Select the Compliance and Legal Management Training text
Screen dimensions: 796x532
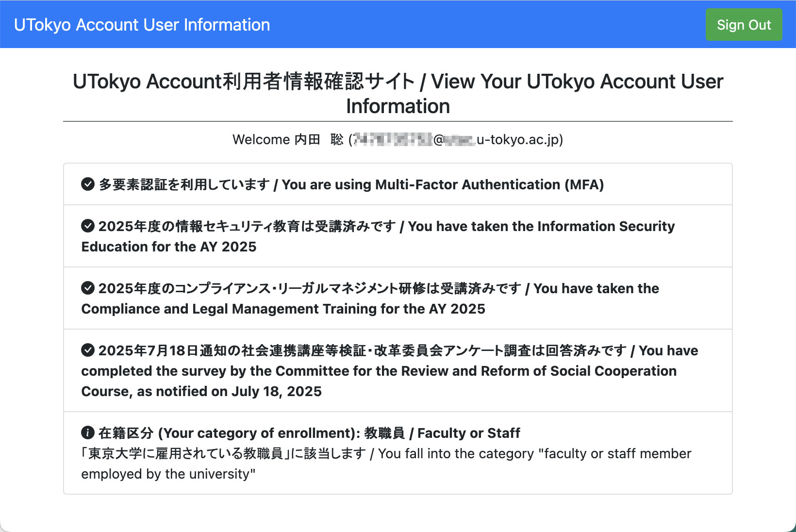[x=370, y=299]
